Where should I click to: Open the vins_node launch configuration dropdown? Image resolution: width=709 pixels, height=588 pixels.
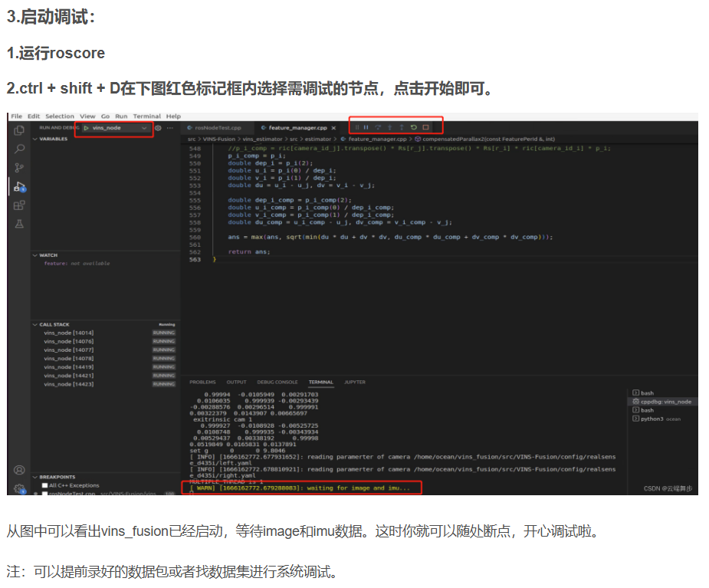point(144,128)
